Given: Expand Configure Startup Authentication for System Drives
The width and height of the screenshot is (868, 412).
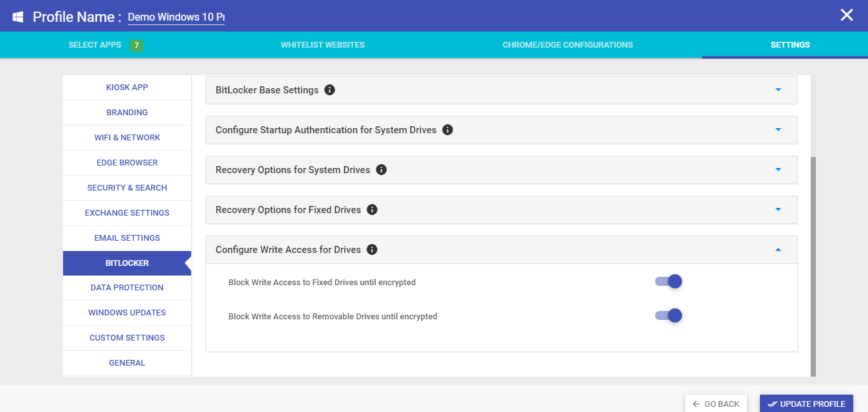Looking at the screenshot, I should click(x=779, y=130).
